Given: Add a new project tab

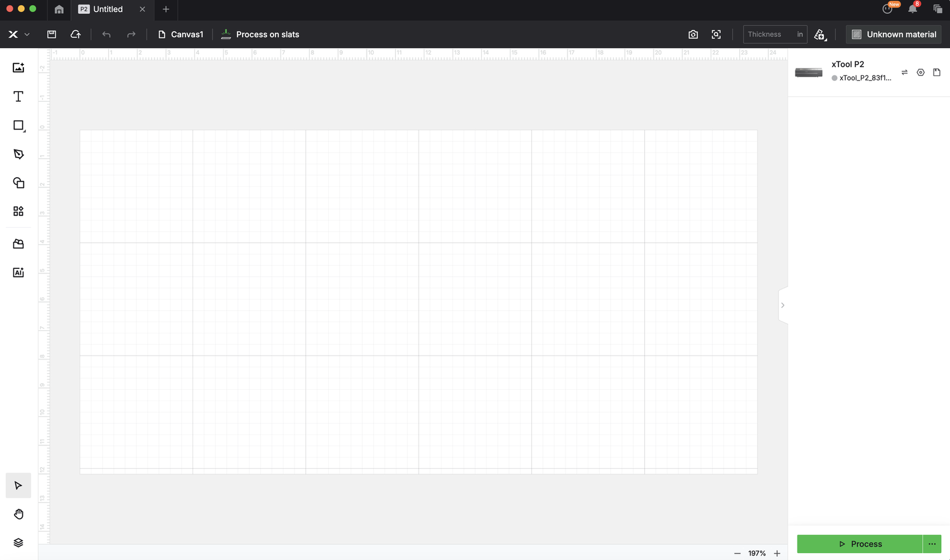Looking at the screenshot, I should pyautogui.click(x=166, y=9).
